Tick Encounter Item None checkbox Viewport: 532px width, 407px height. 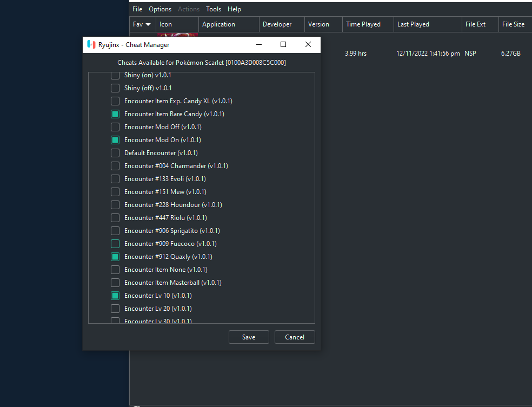click(115, 270)
